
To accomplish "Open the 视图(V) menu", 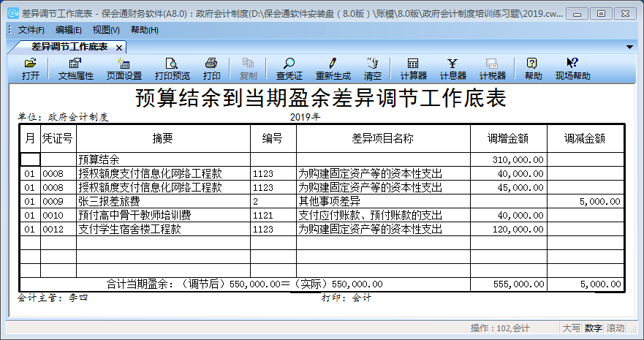I will (106, 30).
